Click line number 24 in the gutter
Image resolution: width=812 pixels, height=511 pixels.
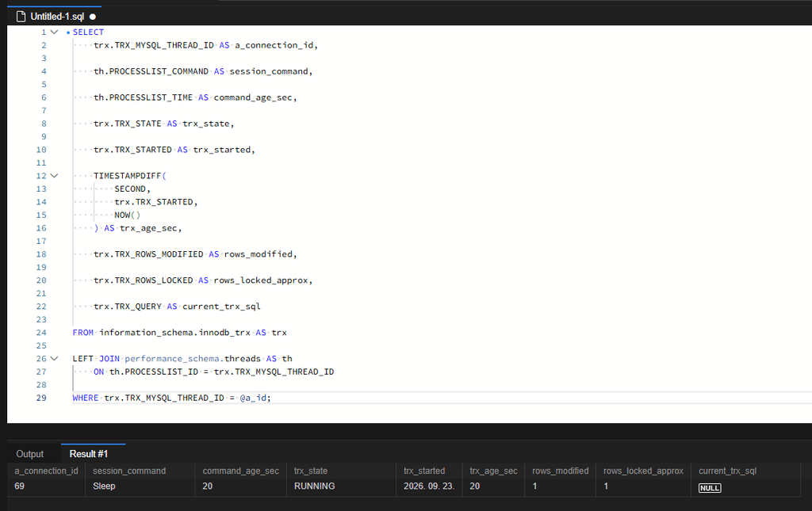coord(41,333)
